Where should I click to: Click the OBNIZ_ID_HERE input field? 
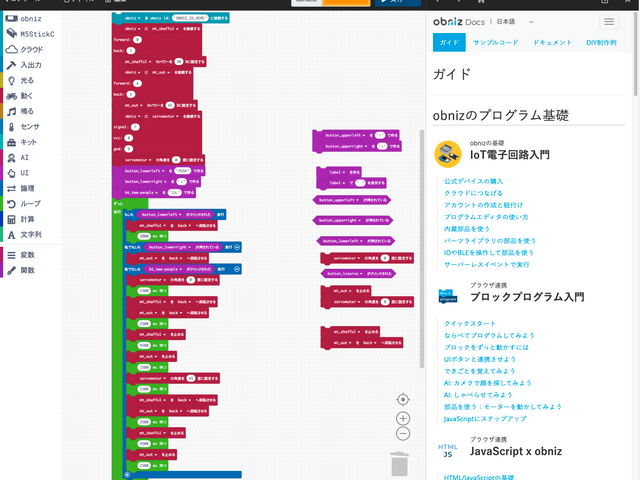click(191, 18)
